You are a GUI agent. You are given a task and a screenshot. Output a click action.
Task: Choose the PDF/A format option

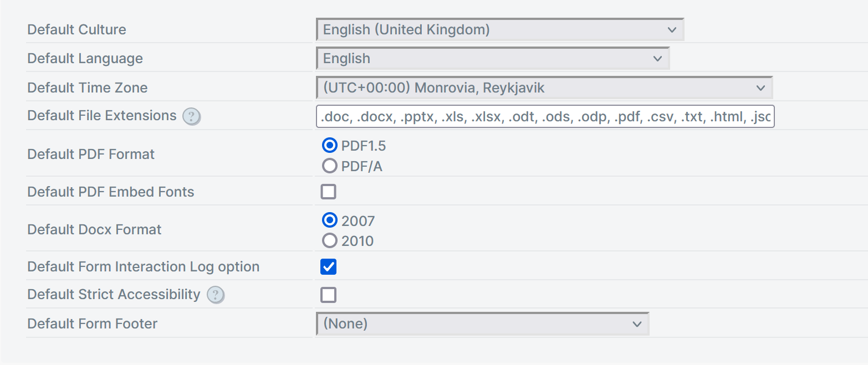pos(330,166)
